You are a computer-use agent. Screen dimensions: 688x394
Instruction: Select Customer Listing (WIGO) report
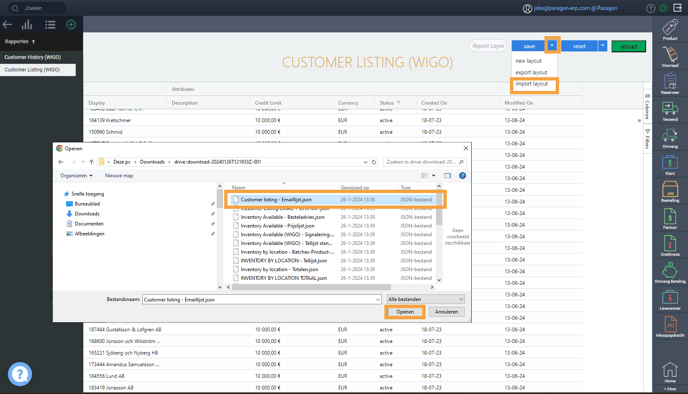pyautogui.click(x=38, y=70)
